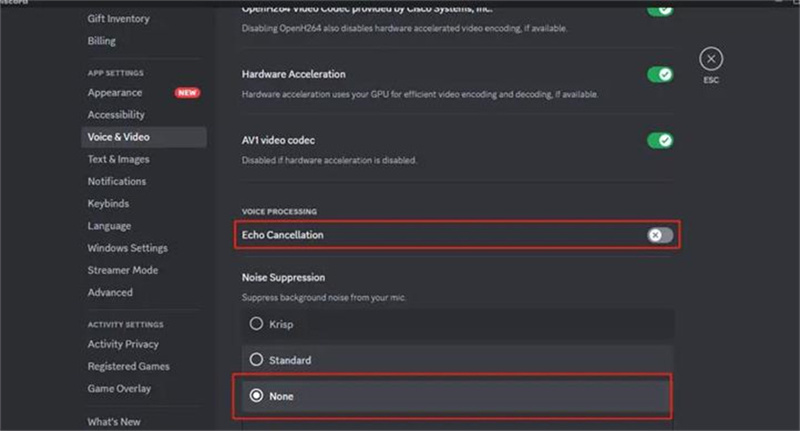Viewport: 800px width, 431px height.
Task: Choose Standard noise suppression
Action: point(257,359)
